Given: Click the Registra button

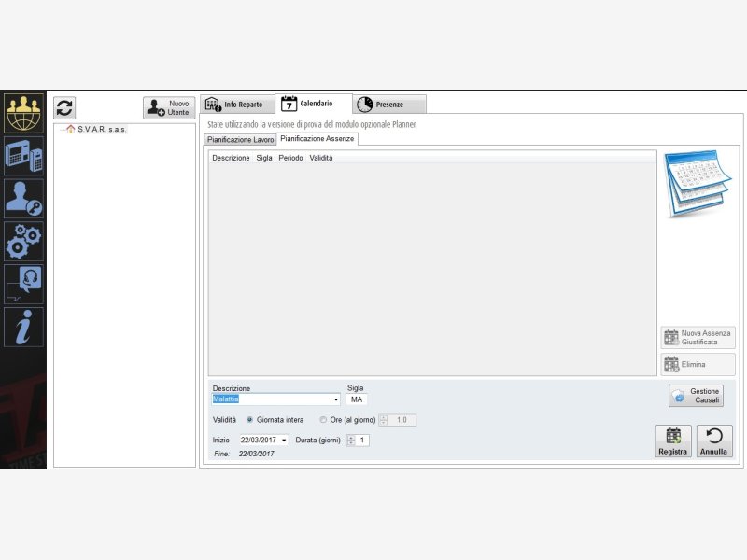Looking at the screenshot, I should point(672,441).
